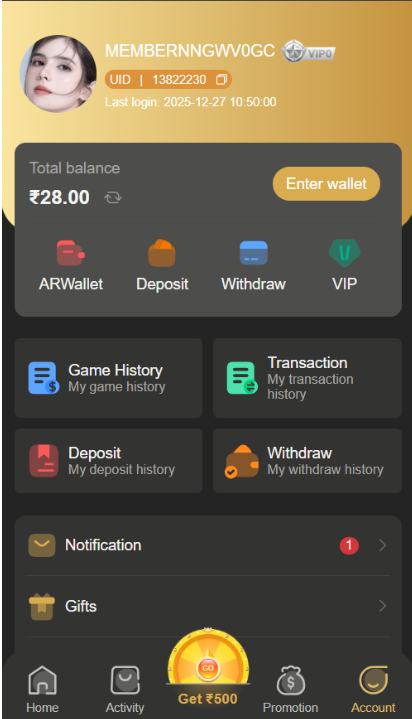This screenshot has height=719, width=412.
Task: Open the green VIP badge icon
Action: 345,253
